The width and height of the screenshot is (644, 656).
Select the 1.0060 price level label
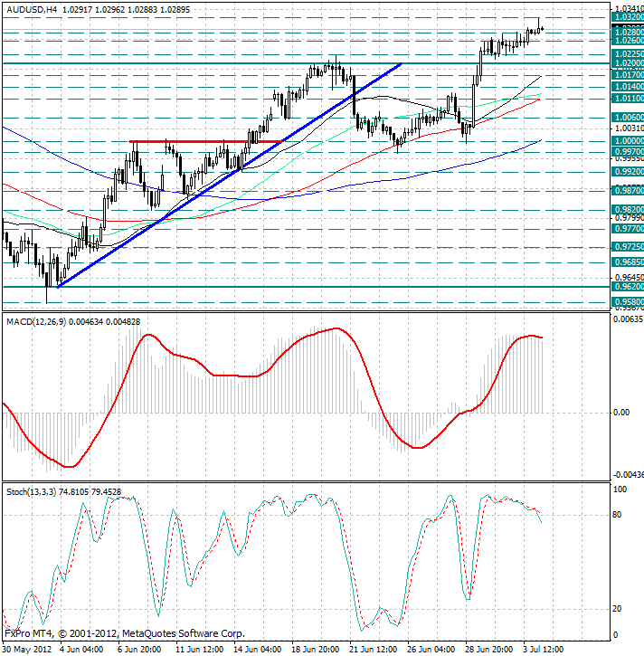pos(628,118)
